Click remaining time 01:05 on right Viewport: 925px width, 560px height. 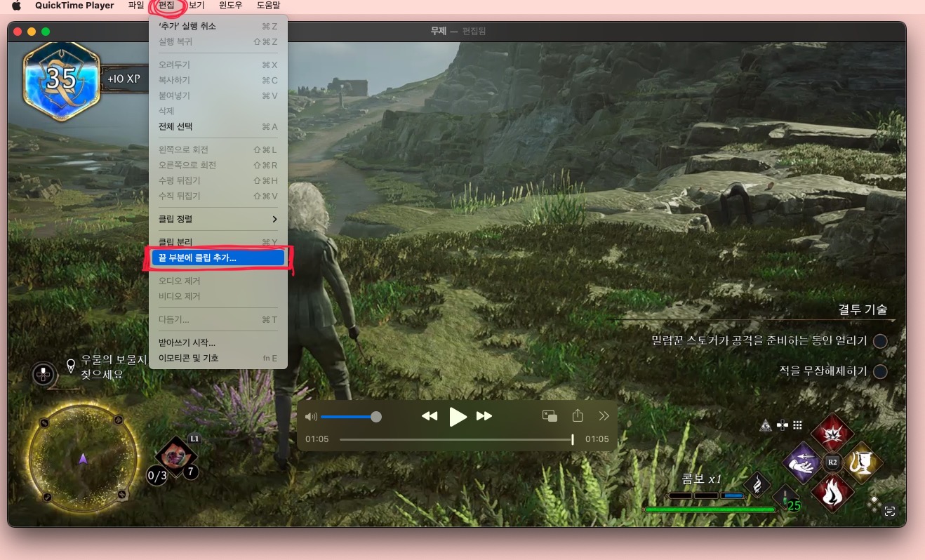(597, 439)
